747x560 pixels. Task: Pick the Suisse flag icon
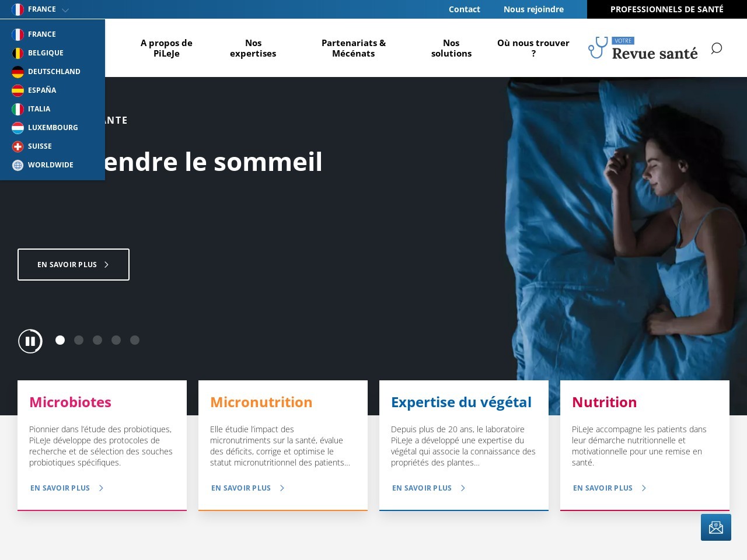pyautogui.click(x=18, y=146)
